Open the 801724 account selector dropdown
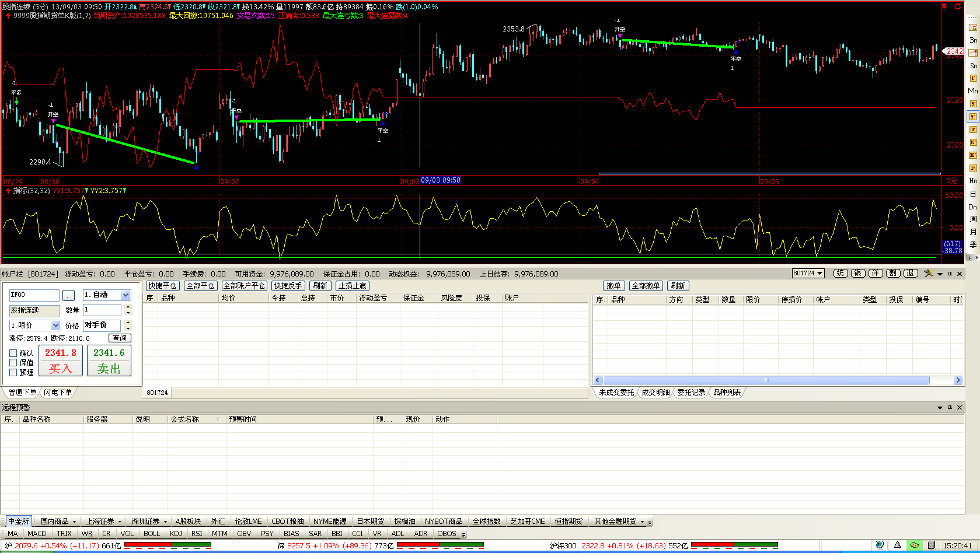This screenshot has height=553, width=980. 808,274
